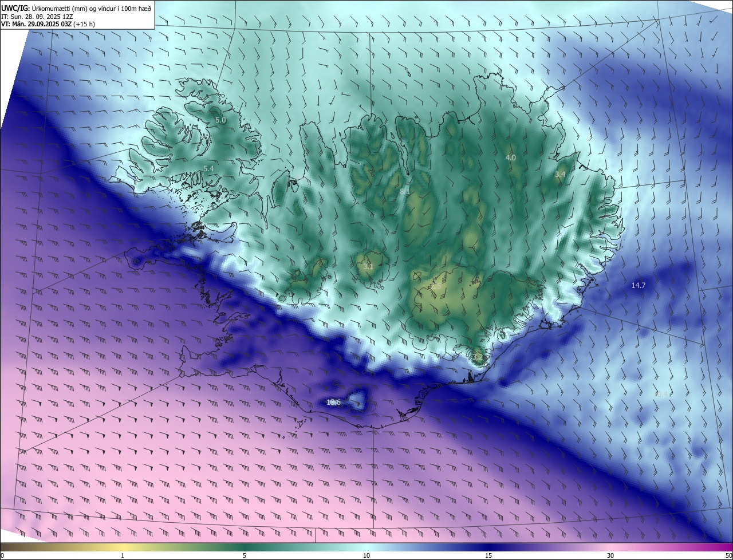This screenshot has width=733, height=560.
Task: Click the colorbar tick label 10
Action: point(366,555)
